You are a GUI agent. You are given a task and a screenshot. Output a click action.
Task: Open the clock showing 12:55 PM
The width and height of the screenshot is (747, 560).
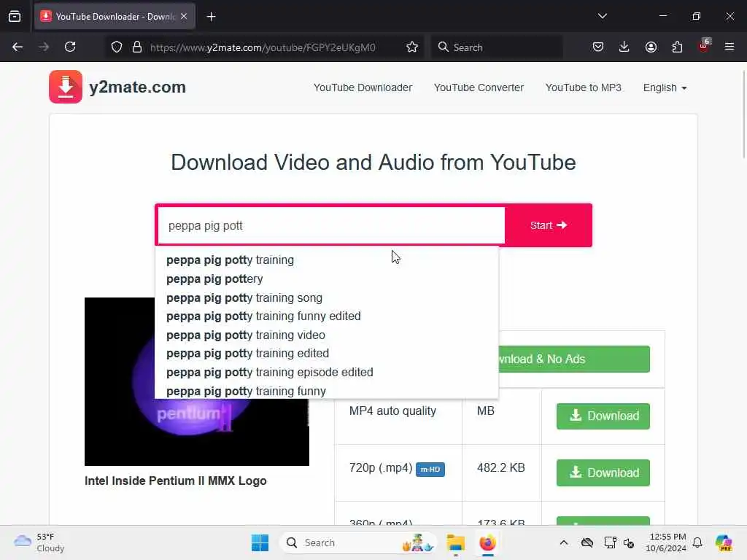665,542
